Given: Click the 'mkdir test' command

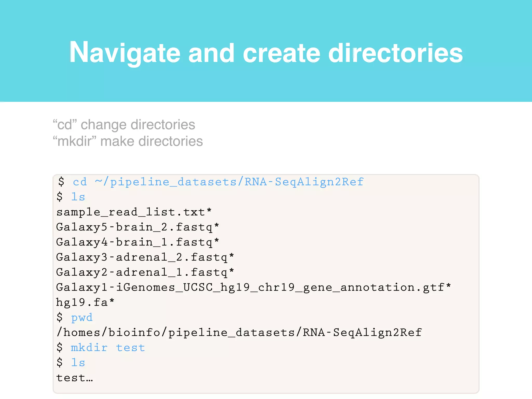Looking at the screenshot, I should coord(108,348).
